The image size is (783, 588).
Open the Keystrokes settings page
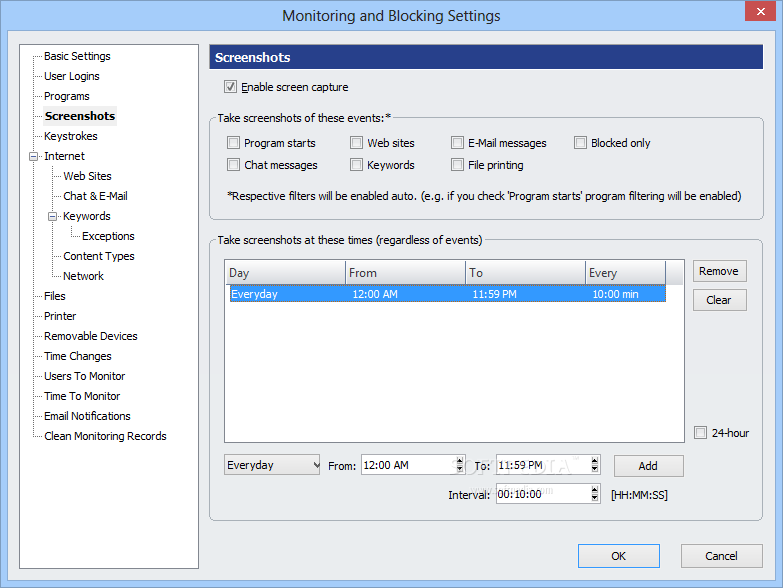70,136
